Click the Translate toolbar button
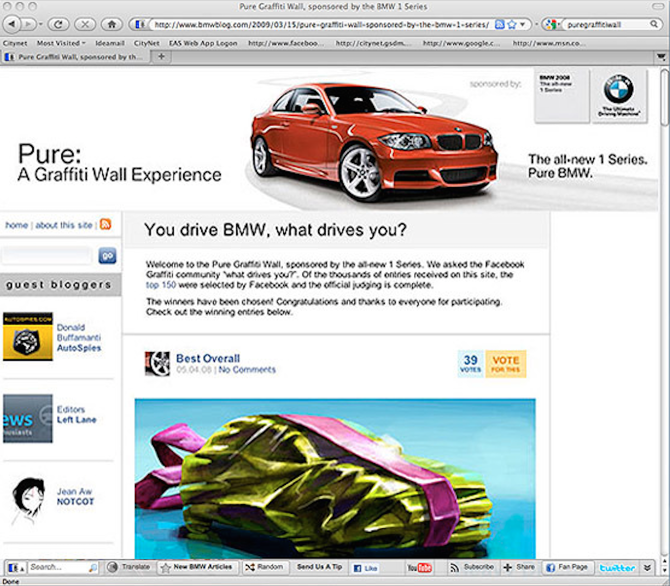Screen dimensions: 670x586 tap(130, 567)
